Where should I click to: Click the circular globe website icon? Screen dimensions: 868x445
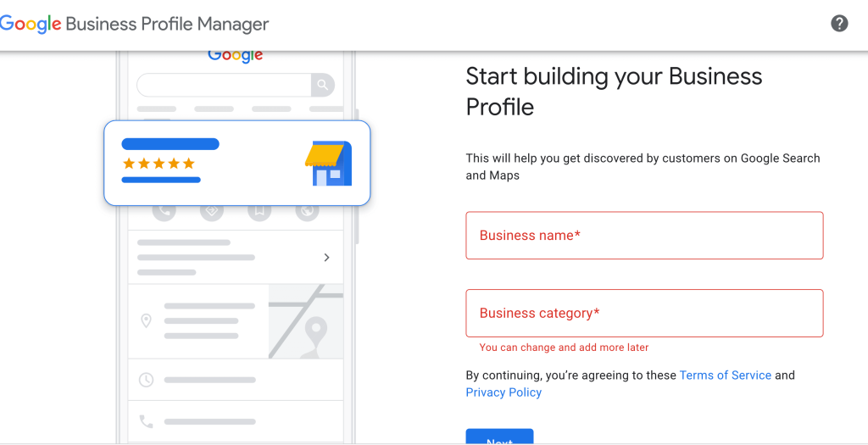tap(307, 211)
